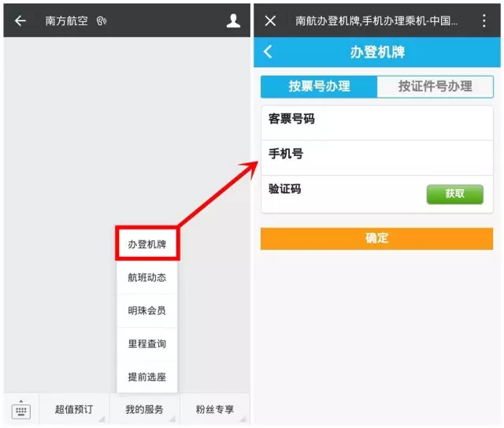
Task: Switch to 按证件号办理 tab
Action: click(435, 87)
